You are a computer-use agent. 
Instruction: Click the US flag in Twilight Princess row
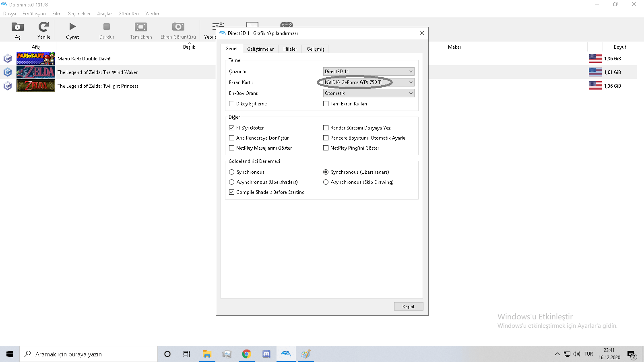point(595,86)
